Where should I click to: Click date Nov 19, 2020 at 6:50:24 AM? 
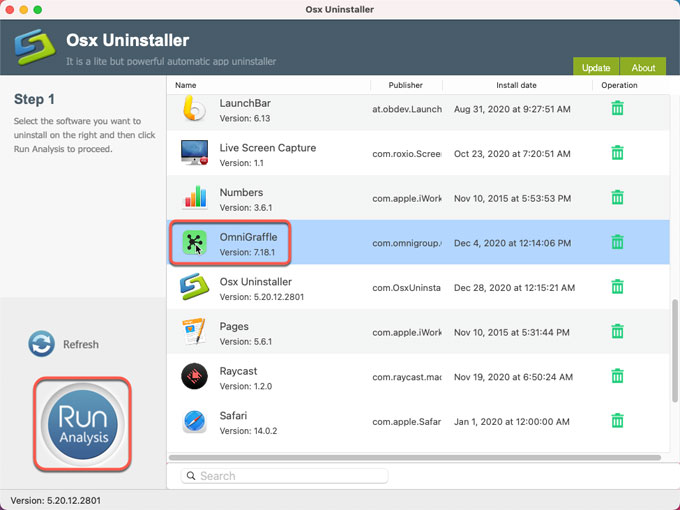pyautogui.click(x=513, y=377)
